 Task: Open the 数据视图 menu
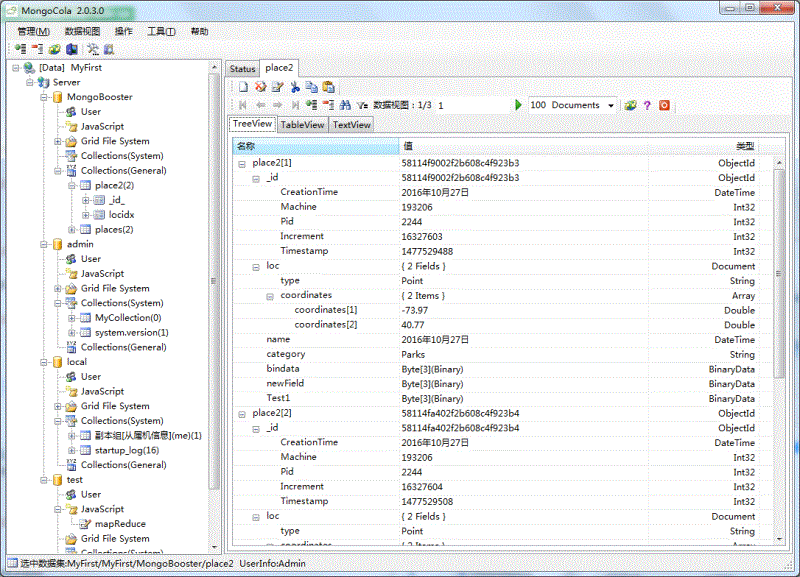(x=82, y=31)
